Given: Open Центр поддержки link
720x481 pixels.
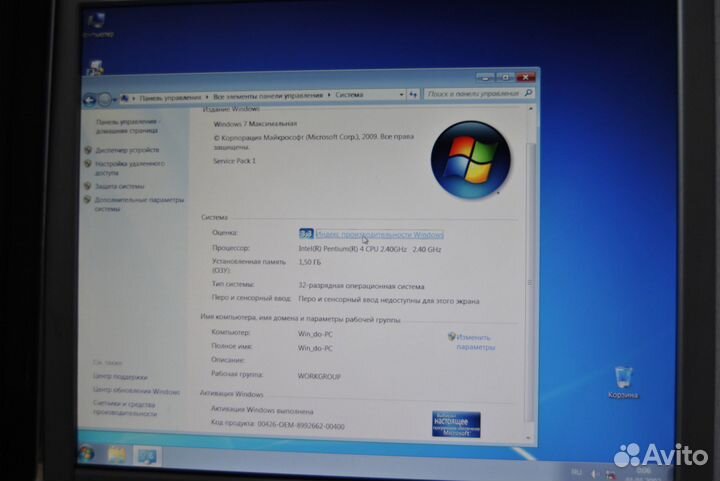Looking at the screenshot, I should point(120,377).
